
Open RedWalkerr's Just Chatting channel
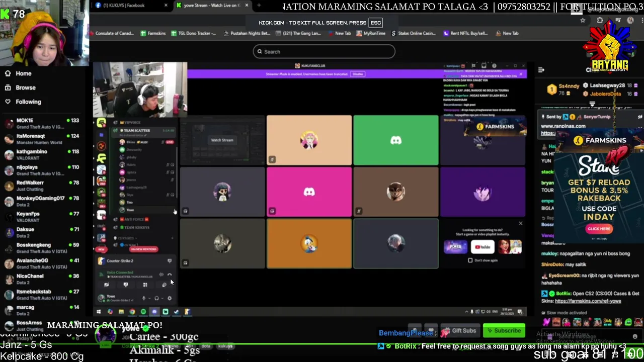tap(42, 186)
